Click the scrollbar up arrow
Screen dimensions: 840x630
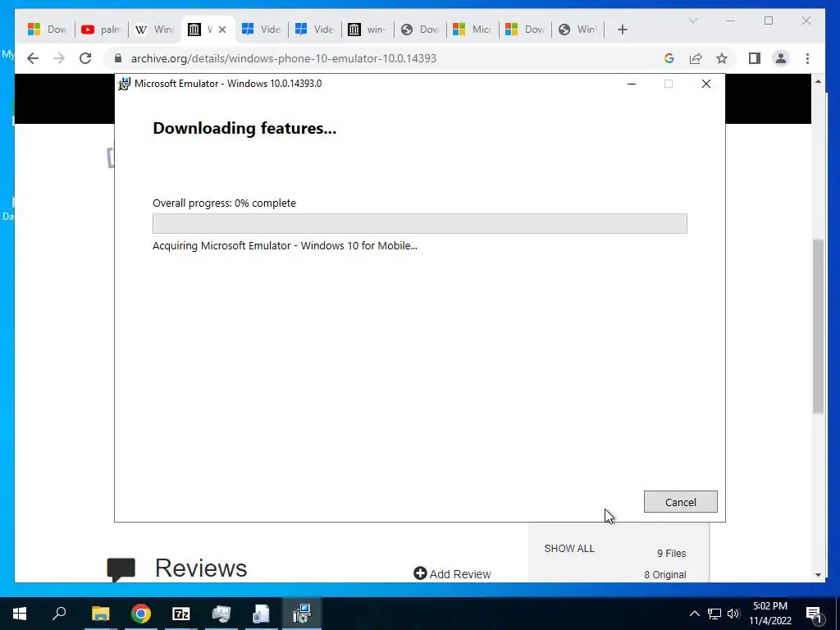[818, 81]
